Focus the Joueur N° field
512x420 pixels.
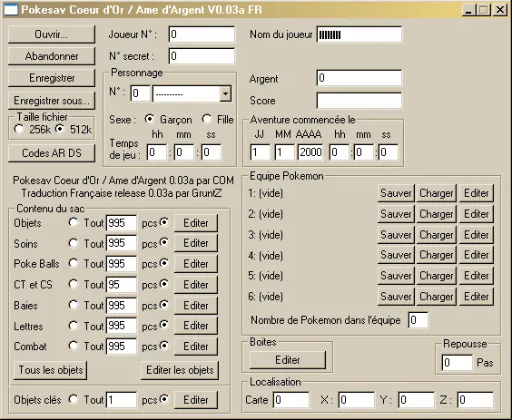tap(202, 34)
